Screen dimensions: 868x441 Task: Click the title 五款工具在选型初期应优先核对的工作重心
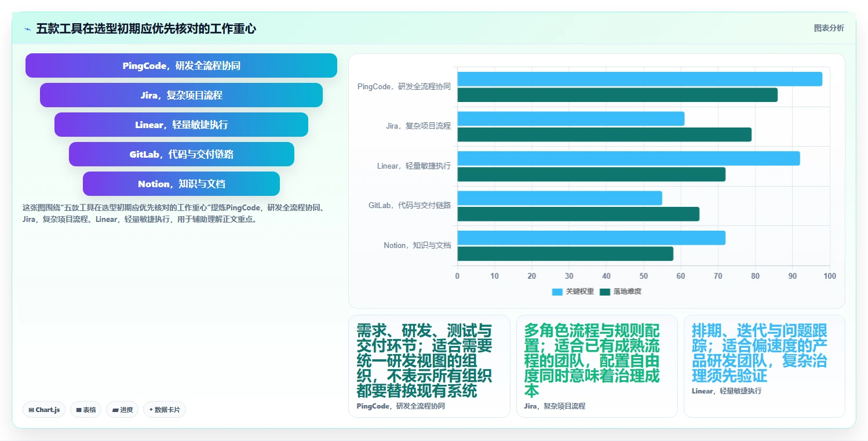coord(146,28)
